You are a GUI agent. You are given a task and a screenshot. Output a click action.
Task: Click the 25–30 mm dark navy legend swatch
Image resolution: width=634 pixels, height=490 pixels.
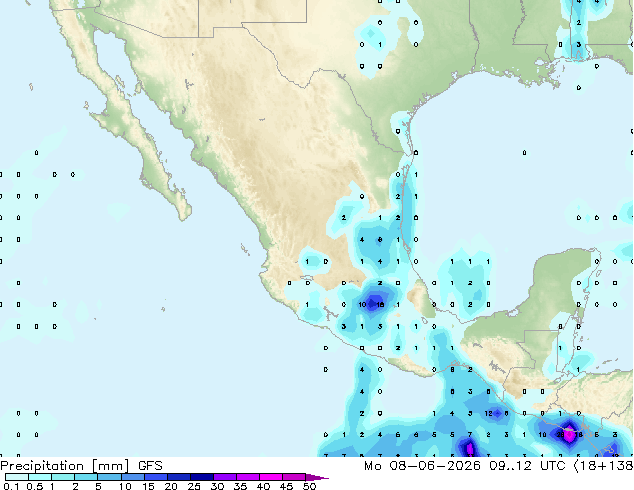(201, 477)
